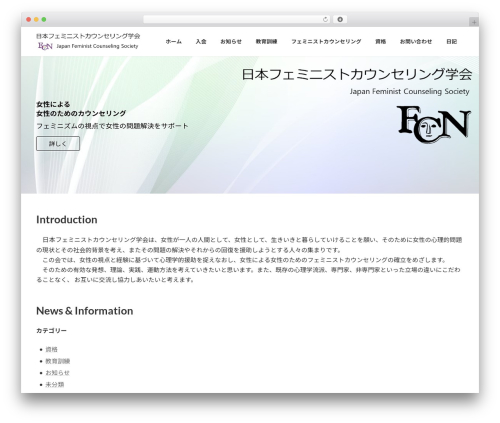Click the large FCN face logo in banner
This screenshot has height=423, width=500.
tap(434, 124)
